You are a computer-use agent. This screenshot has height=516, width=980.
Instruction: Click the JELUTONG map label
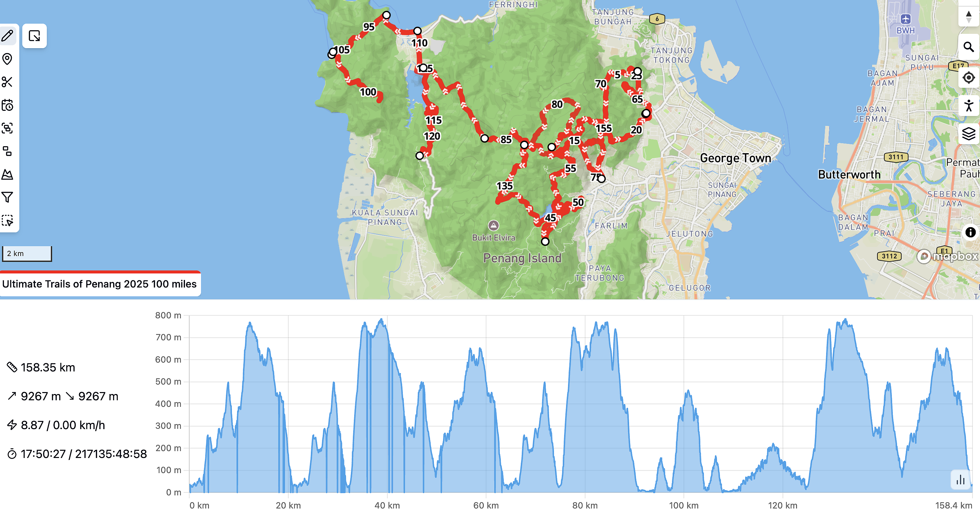click(x=689, y=234)
